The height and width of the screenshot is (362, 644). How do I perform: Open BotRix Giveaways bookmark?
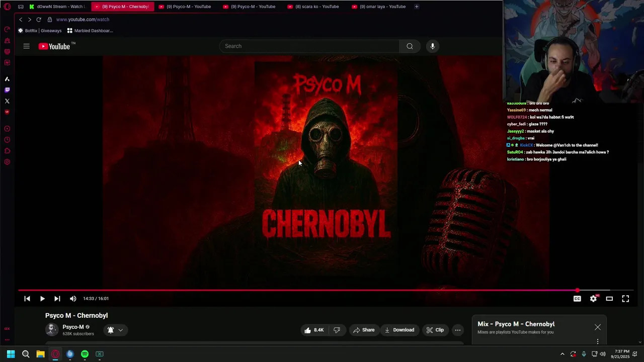tap(40, 31)
